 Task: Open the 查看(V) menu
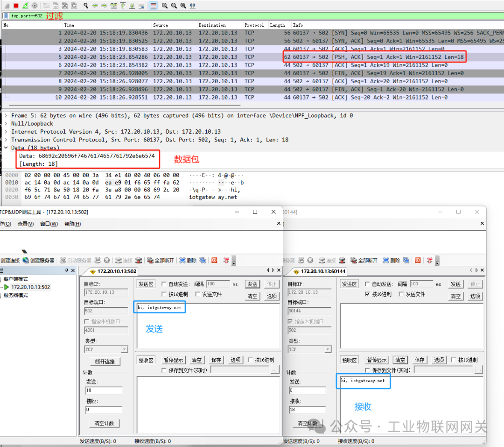coord(25,224)
